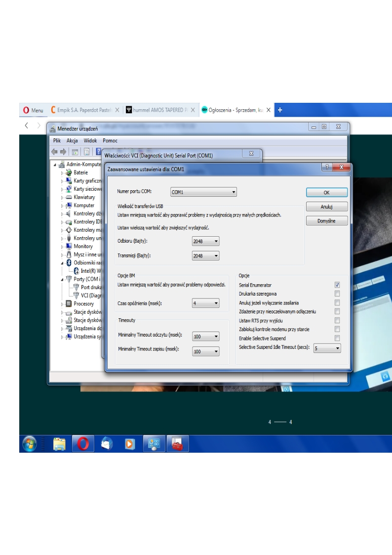Expand the Odbioru (Bajty) dropdown
The width and height of the screenshot is (392, 555).
(x=205, y=241)
